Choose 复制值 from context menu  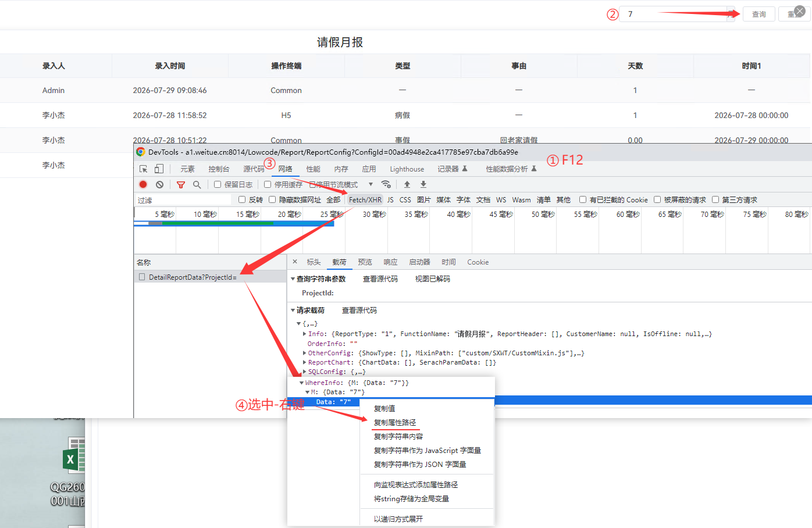coord(384,408)
